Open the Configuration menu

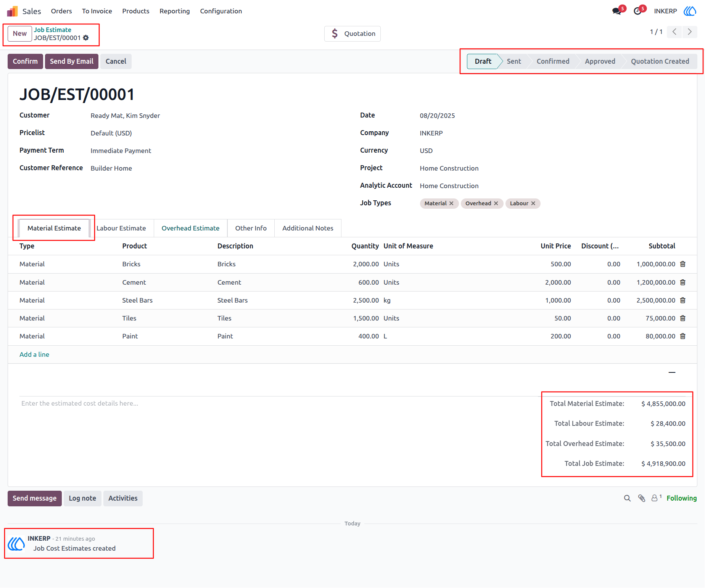coord(221,11)
